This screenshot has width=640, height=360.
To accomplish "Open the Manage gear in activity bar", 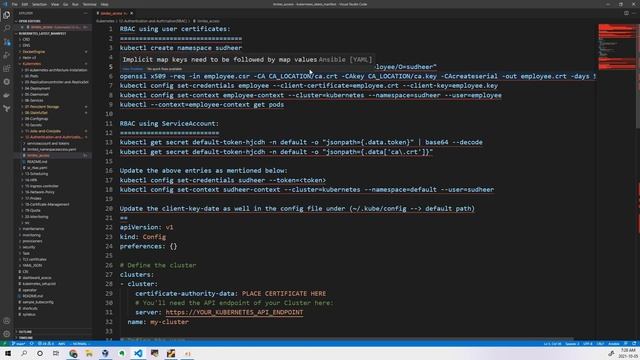I will coord(7,334).
